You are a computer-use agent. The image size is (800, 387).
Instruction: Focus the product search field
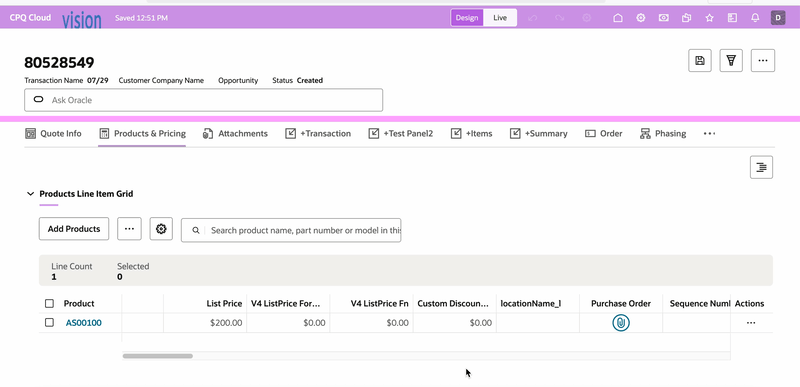pos(291,230)
